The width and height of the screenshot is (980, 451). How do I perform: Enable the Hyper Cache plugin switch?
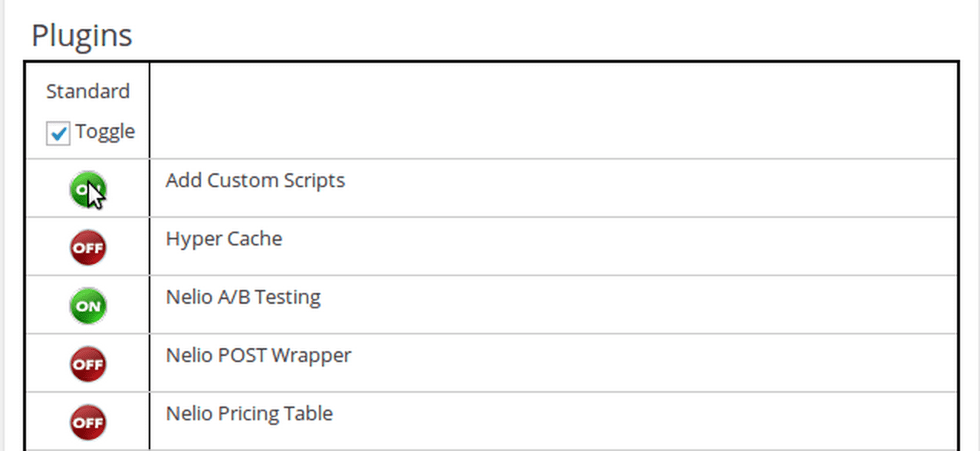click(x=88, y=248)
